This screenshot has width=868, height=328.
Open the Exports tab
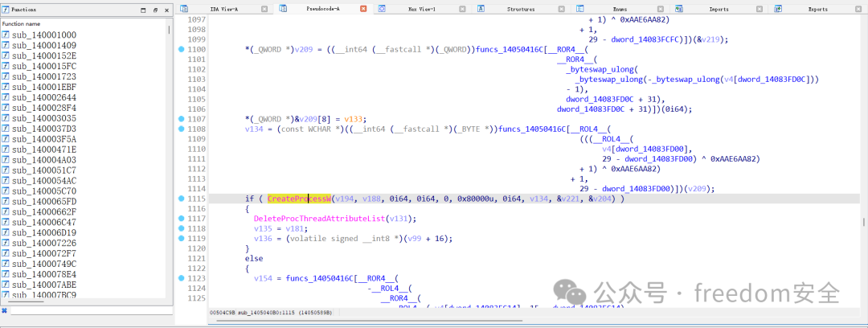click(817, 9)
